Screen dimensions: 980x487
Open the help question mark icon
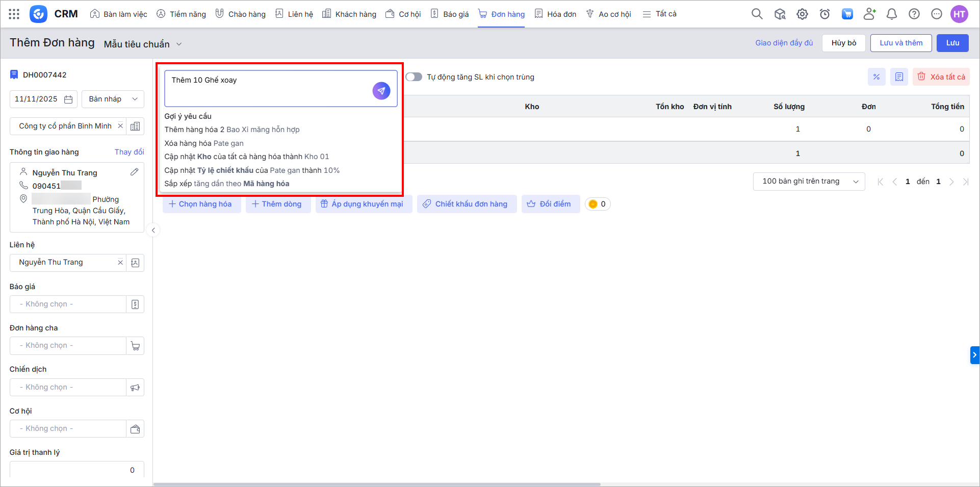click(x=914, y=14)
